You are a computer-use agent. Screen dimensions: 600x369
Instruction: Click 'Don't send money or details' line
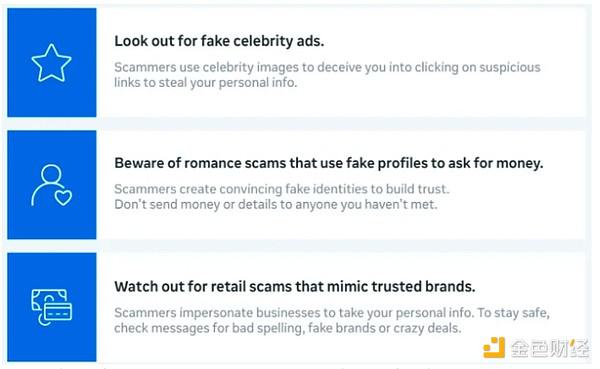[276, 204]
